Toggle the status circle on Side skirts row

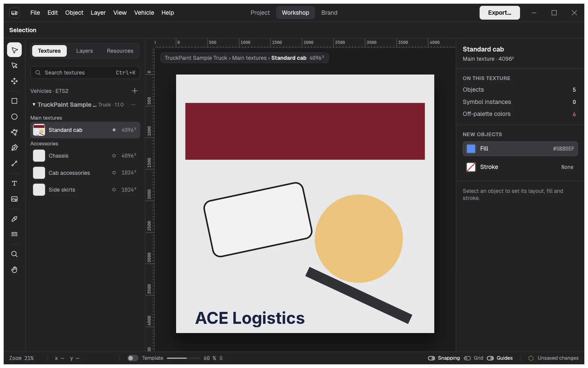point(114,190)
